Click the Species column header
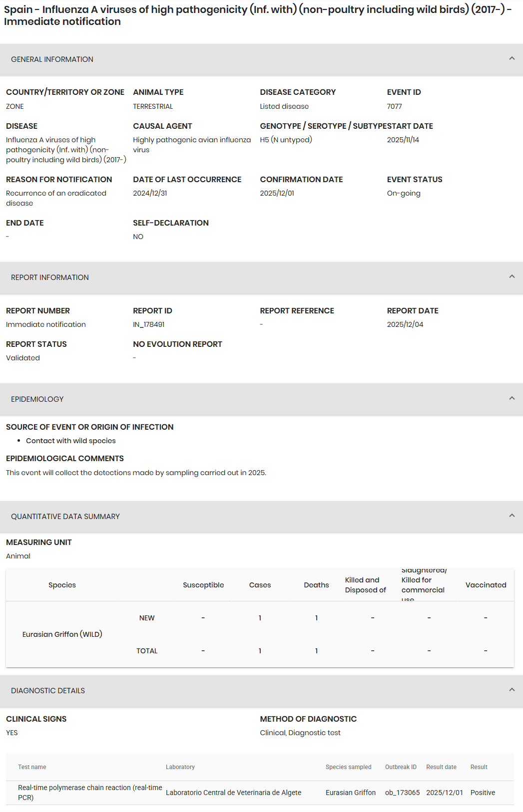Viewport: 523px width, 812px height. tap(62, 585)
